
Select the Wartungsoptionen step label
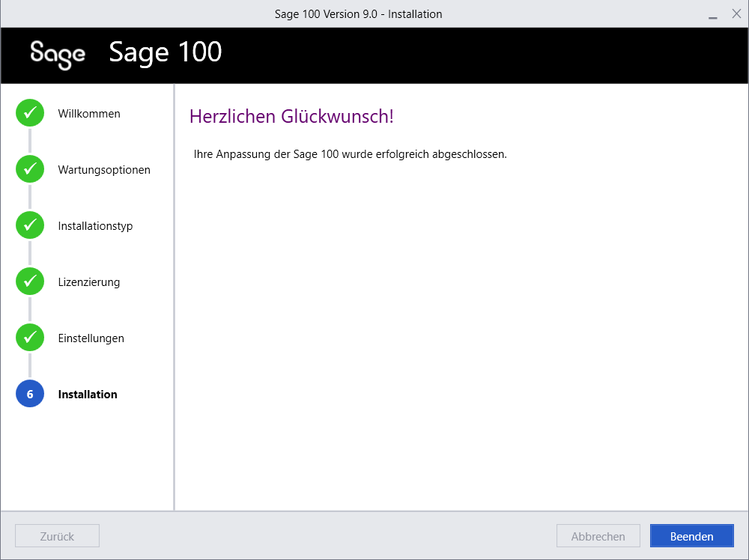(x=104, y=170)
